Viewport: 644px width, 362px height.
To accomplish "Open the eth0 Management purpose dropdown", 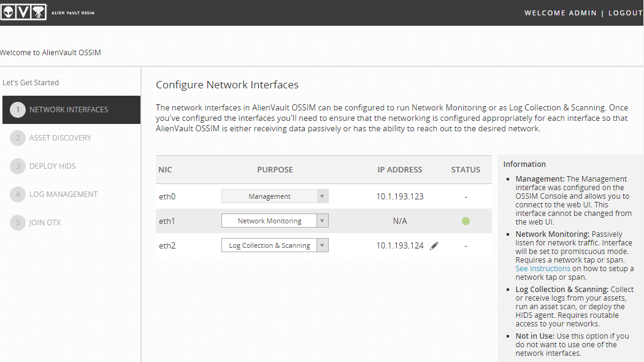I will point(275,196).
